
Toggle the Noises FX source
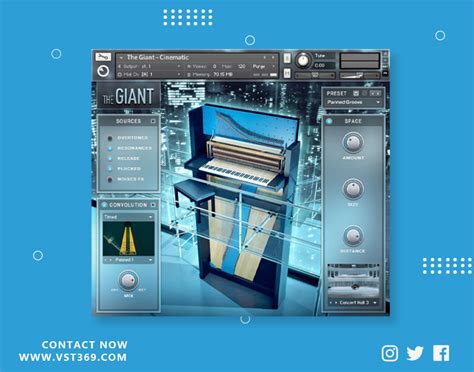[110, 179]
